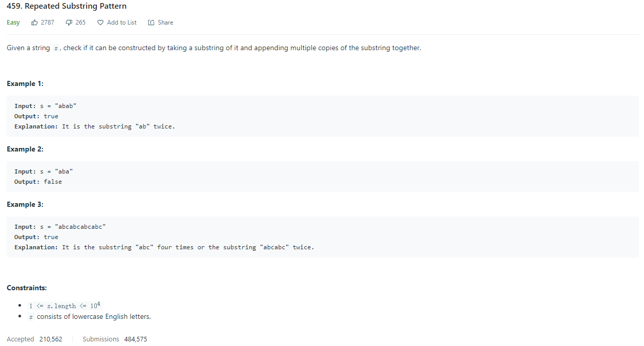Click the 265 dislikes count

80,23
